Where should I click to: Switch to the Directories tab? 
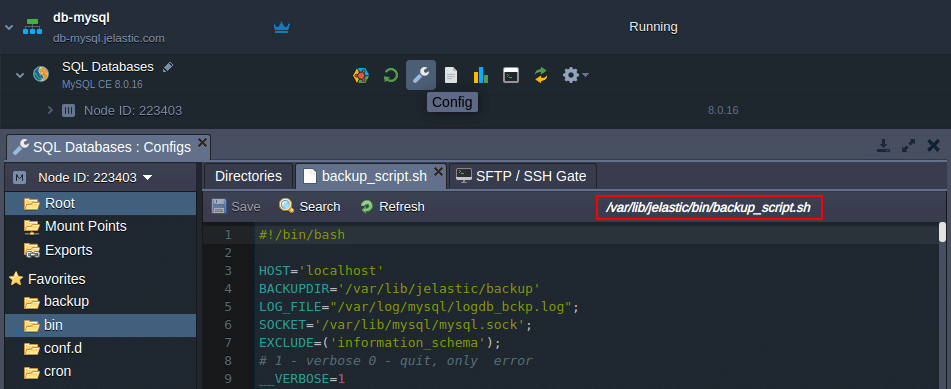tap(249, 176)
